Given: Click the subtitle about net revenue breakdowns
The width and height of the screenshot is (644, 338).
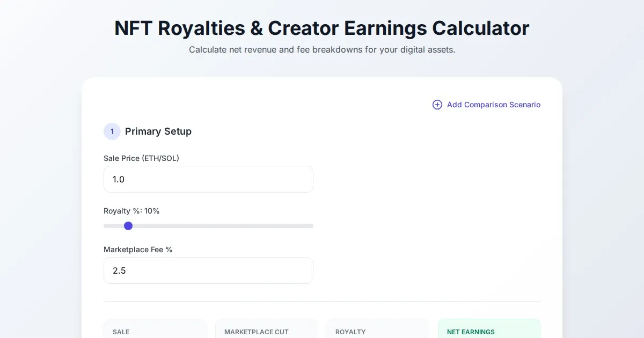Looking at the screenshot, I should click(x=322, y=50).
